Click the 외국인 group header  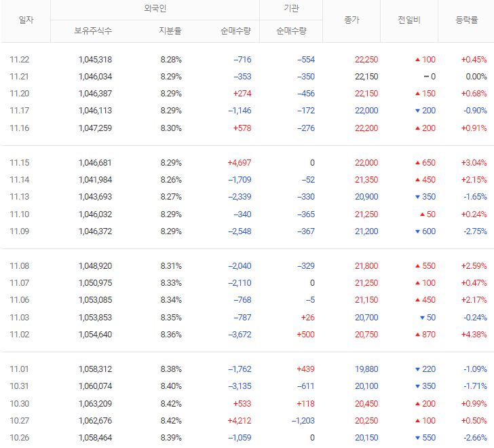tap(155, 9)
